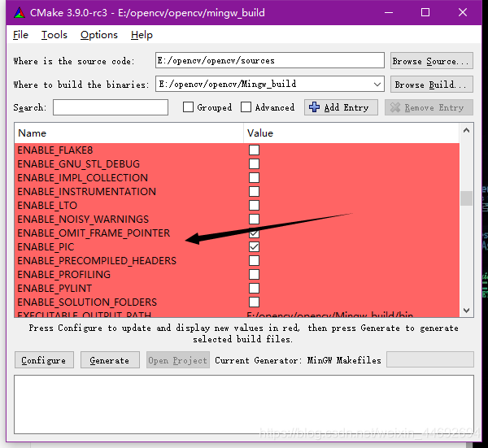This screenshot has height=448, width=488.
Task: Open the File menu
Action: 20,35
